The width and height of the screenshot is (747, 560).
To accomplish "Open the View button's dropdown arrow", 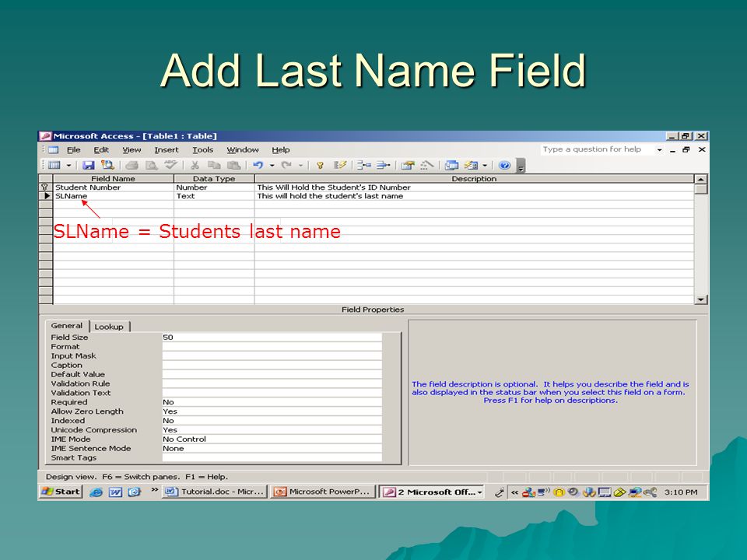I will click(68, 165).
